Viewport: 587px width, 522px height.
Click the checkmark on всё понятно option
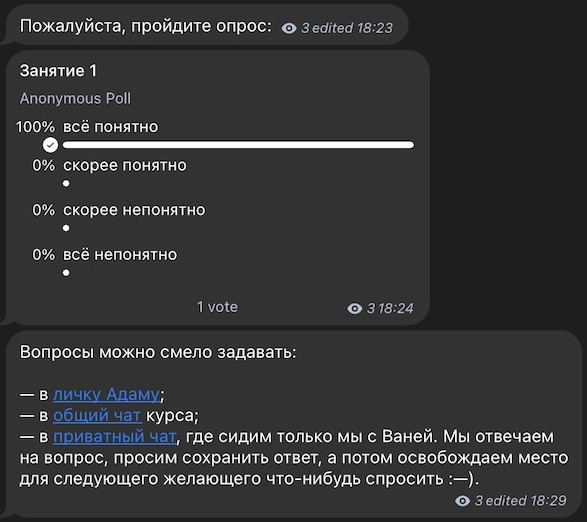point(50,145)
